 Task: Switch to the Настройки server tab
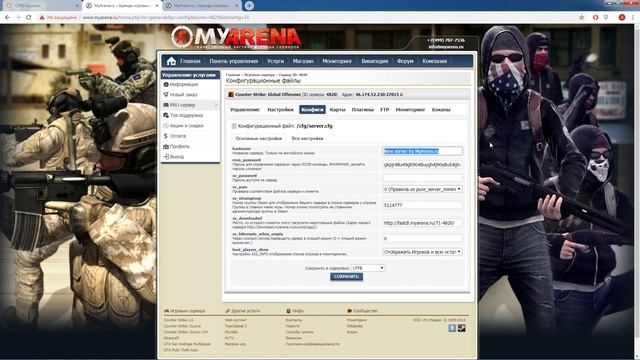tap(280, 110)
